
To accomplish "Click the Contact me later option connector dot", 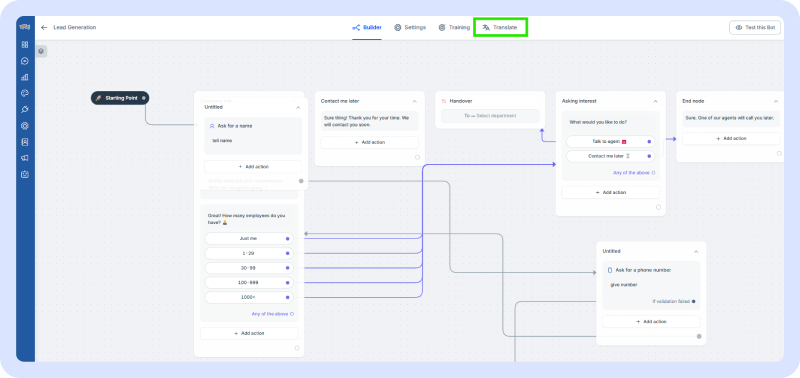I will (x=649, y=156).
